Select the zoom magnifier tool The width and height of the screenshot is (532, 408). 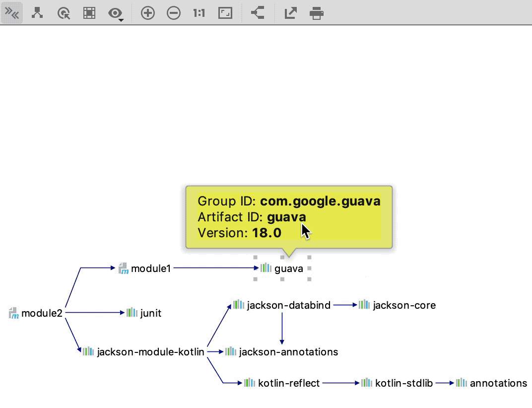click(x=64, y=13)
